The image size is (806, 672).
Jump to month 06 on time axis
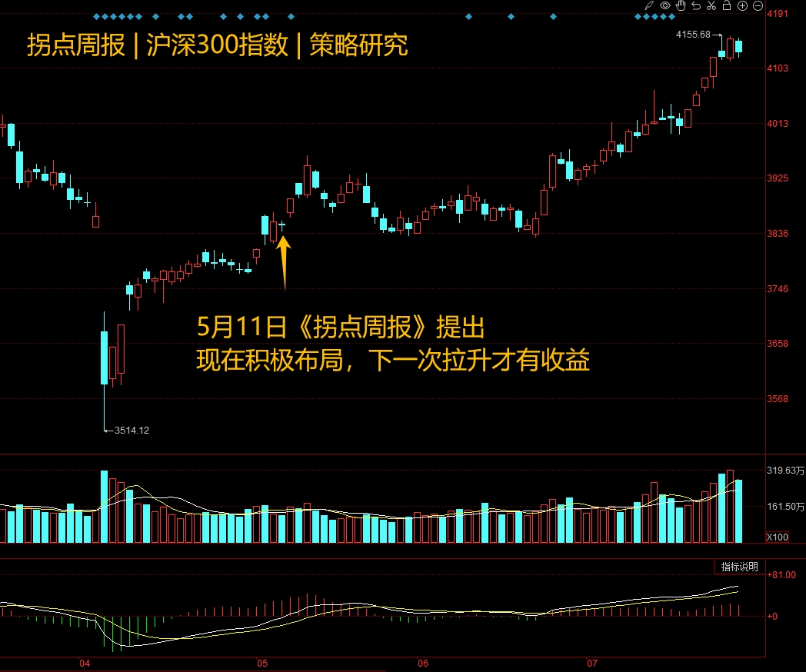[x=422, y=664]
